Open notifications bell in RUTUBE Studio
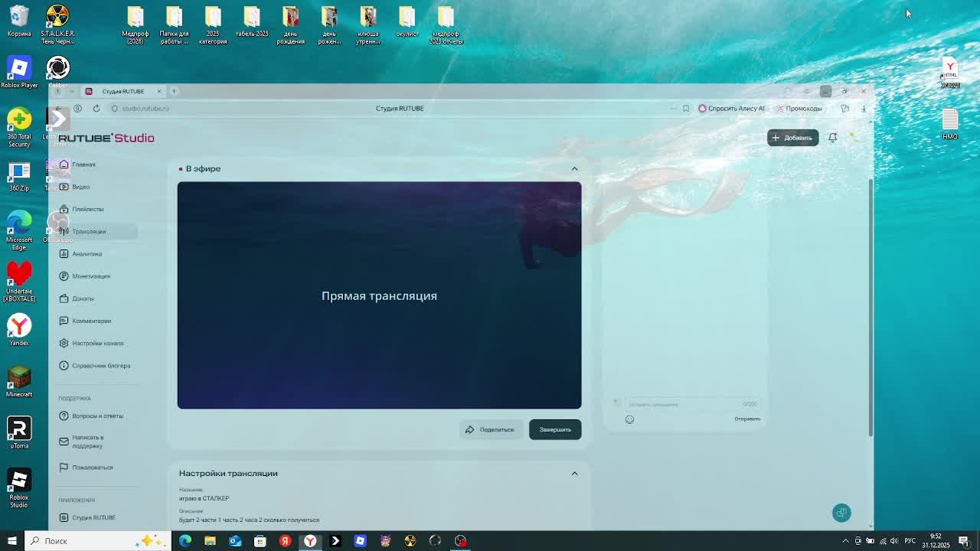The width and height of the screenshot is (980, 551). 832,138
